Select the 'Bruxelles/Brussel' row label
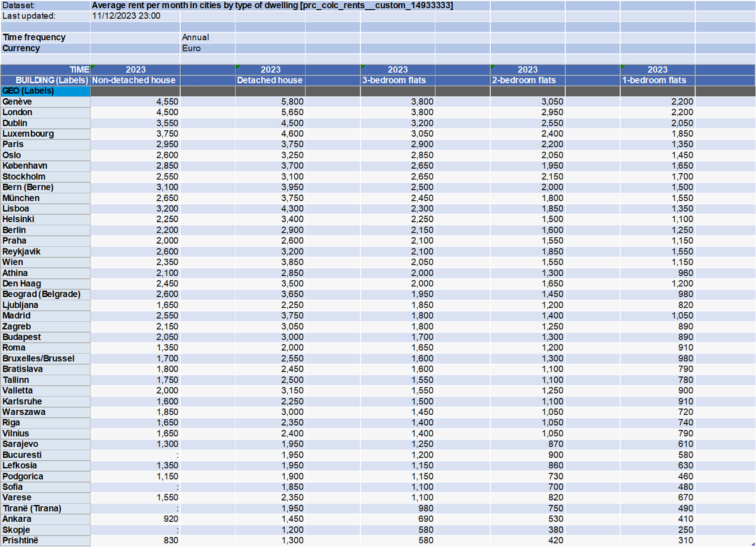This screenshot has height=547, width=756. point(45,358)
